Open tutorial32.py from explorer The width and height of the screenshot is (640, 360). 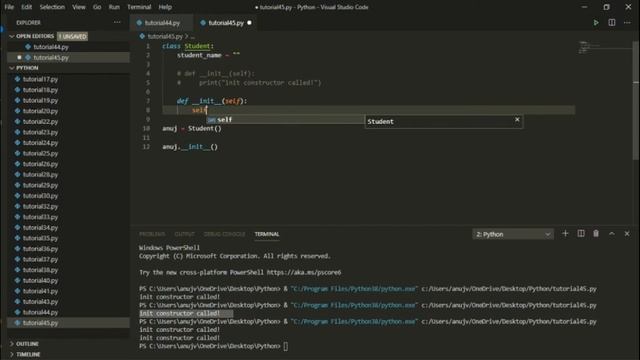tap(40, 207)
